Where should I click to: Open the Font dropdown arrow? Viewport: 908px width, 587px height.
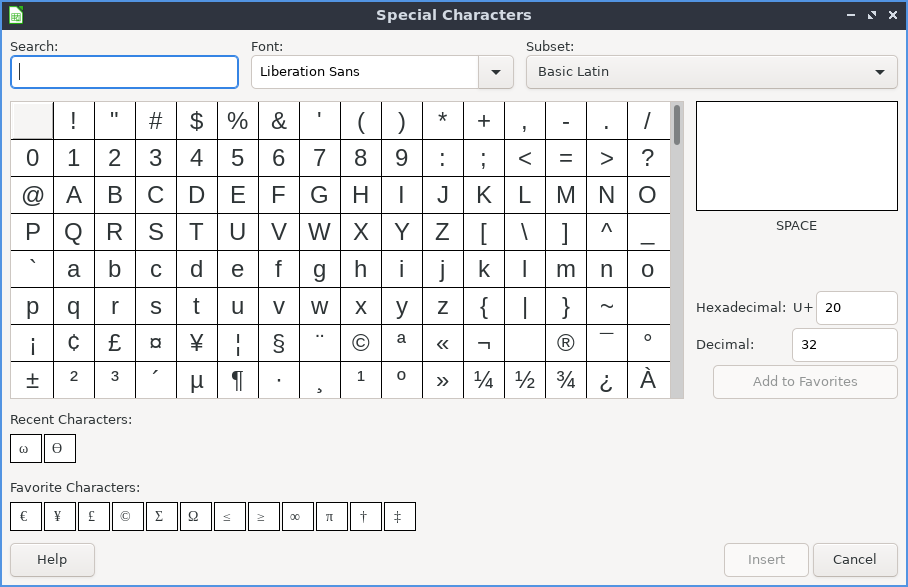tap(496, 72)
